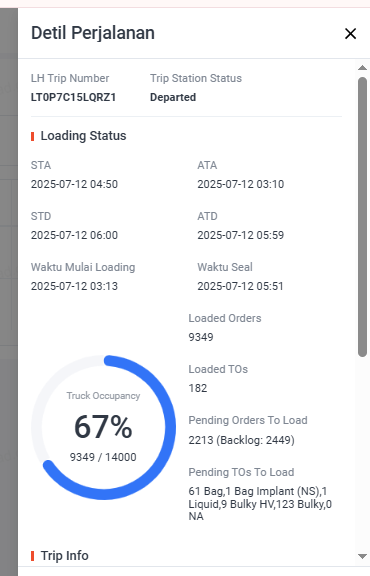
Task: Click the Truck Occupancy 67% gauge
Action: coord(103,427)
